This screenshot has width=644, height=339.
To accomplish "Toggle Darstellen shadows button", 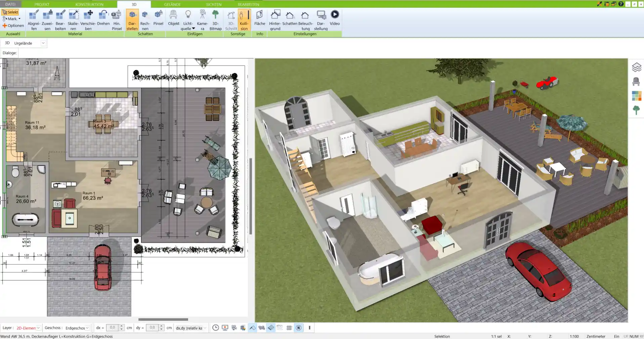I will pos(132,20).
